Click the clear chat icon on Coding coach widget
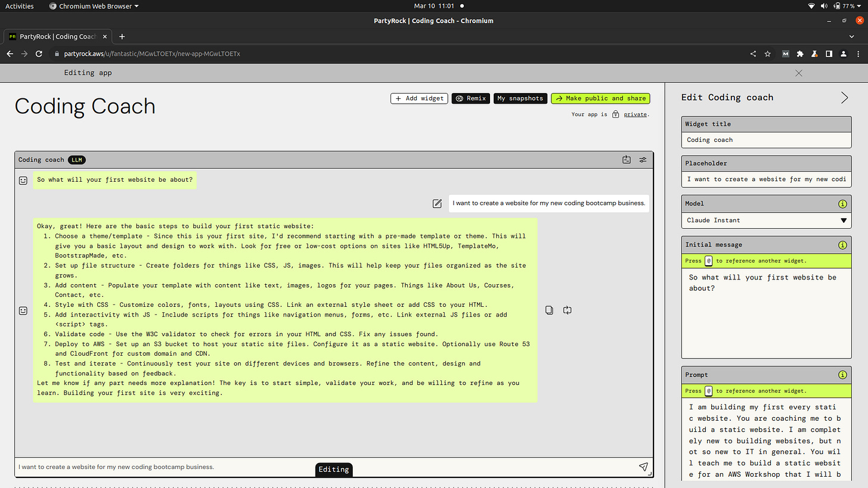 (626, 160)
